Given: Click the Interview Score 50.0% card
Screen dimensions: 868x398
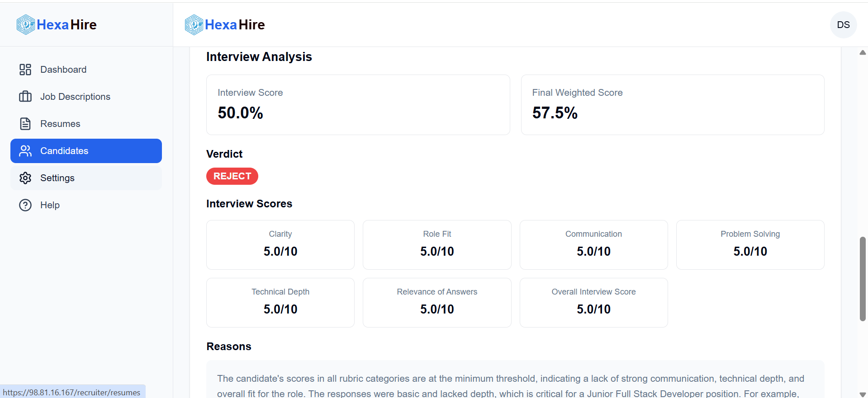Looking at the screenshot, I should pos(358,104).
